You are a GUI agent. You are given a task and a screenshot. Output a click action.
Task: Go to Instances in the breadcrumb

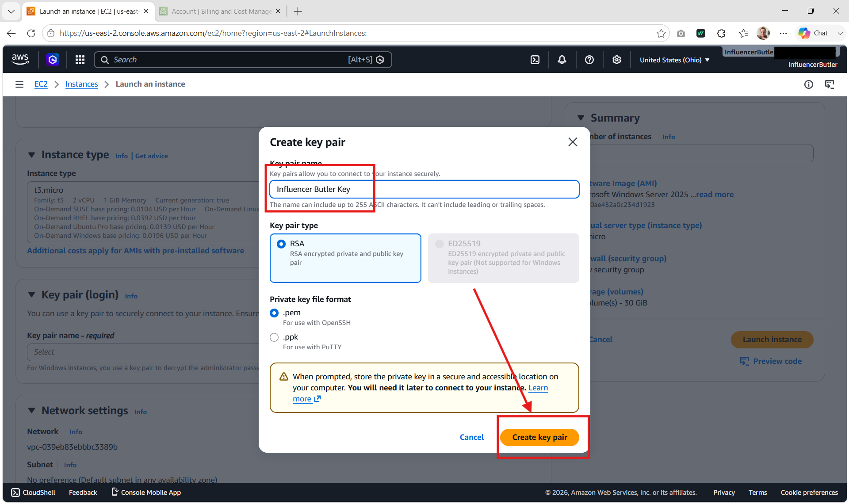pos(82,84)
